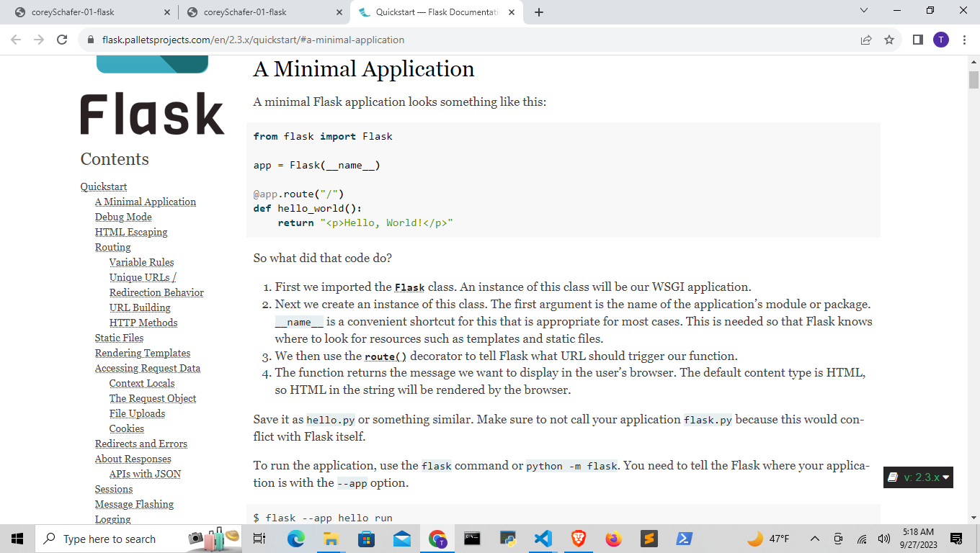This screenshot has height=553, width=980.
Task: Close the first coreySchafer-01-flask tab
Action: point(167,12)
